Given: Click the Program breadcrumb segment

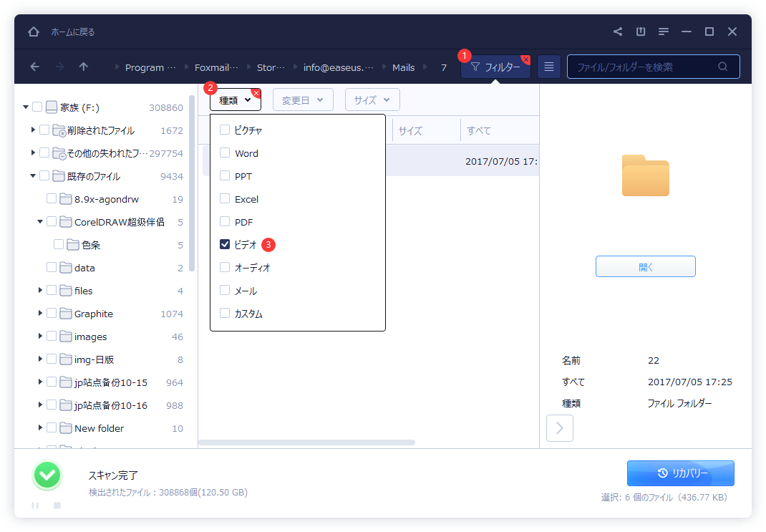Looking at the screenshot, I should coord(150,67).
